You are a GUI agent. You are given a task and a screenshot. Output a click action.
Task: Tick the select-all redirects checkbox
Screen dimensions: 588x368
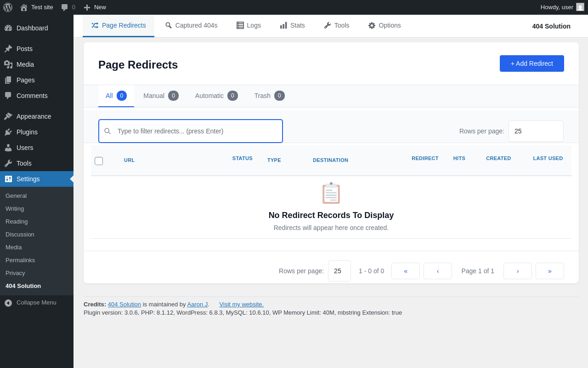[x=99, y=161]
